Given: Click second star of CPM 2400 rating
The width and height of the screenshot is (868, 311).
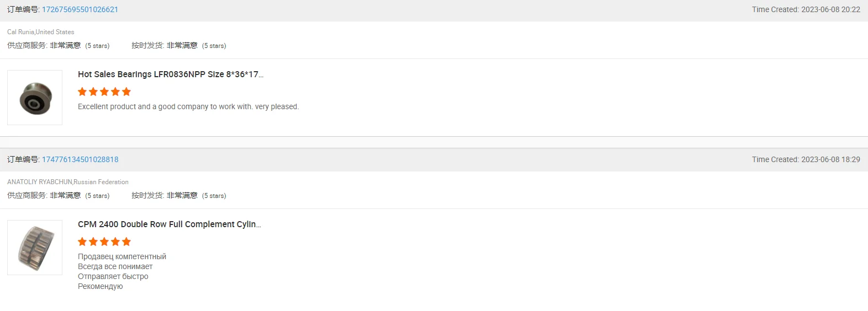Looking at the screenshot, I should (x=93, y=242).
